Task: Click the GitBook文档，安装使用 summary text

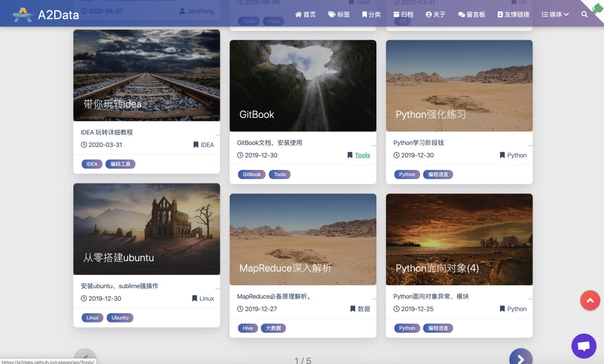Action: coord(270,143)
